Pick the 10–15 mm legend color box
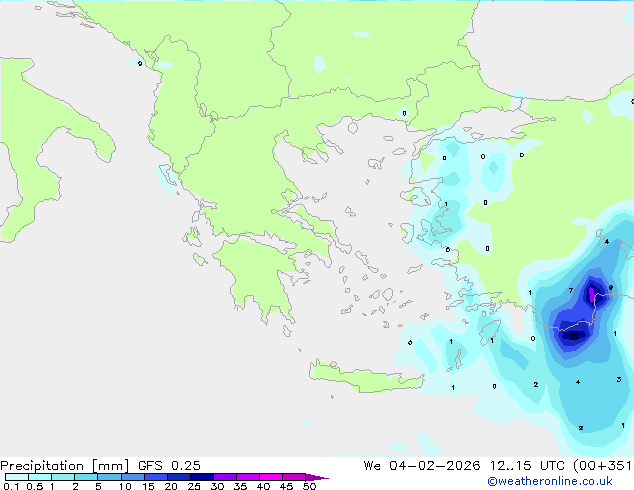Viewport: 634px width, 490px height. (x=132, y=477)
